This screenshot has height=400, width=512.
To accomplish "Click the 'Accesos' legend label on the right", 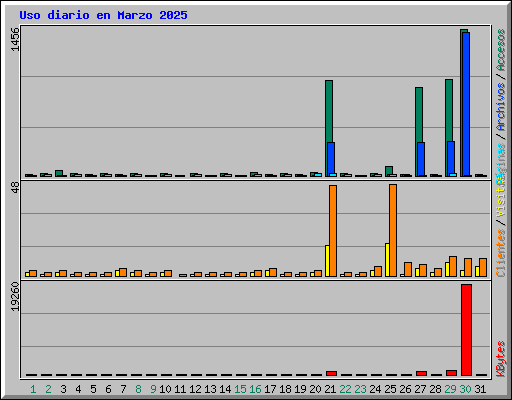I will click(501, 50).
